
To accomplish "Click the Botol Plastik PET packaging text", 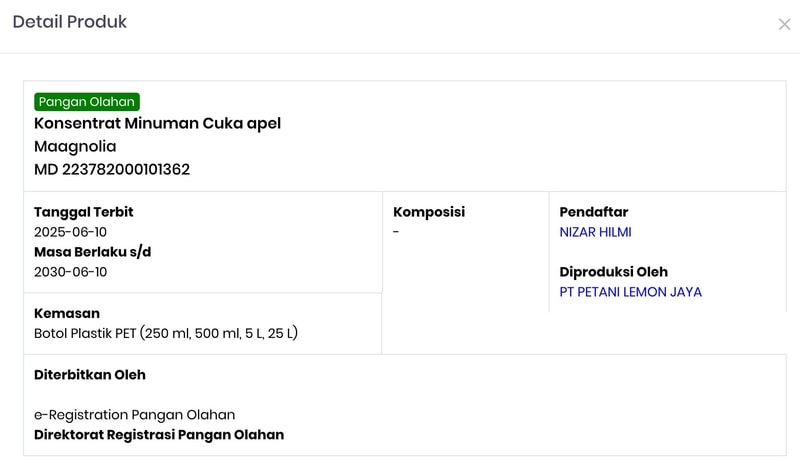I will point(166,333).
